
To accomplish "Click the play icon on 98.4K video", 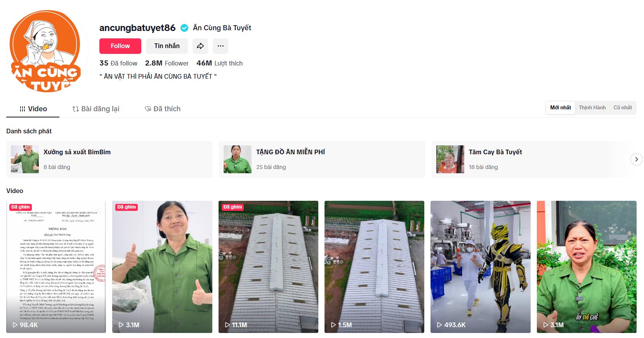I will point(15,325).
